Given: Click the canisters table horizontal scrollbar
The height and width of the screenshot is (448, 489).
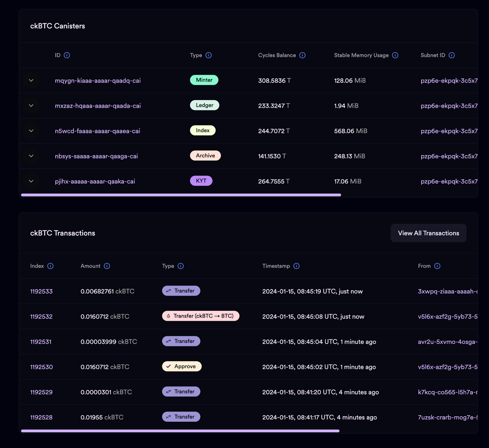Looking at the screenshot, I should (181, 195).
